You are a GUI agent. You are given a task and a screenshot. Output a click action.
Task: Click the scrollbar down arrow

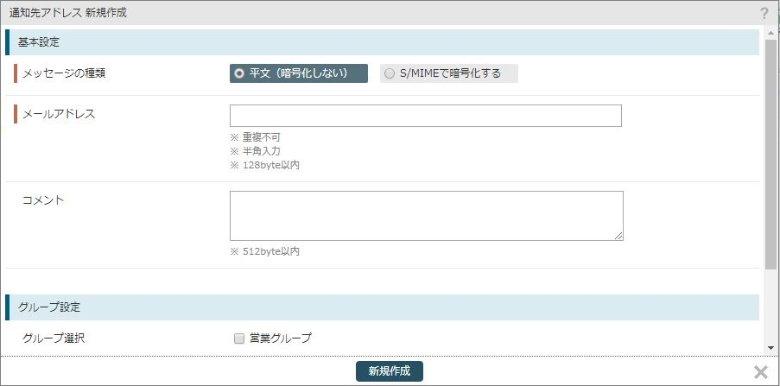[x=771, y=348]
